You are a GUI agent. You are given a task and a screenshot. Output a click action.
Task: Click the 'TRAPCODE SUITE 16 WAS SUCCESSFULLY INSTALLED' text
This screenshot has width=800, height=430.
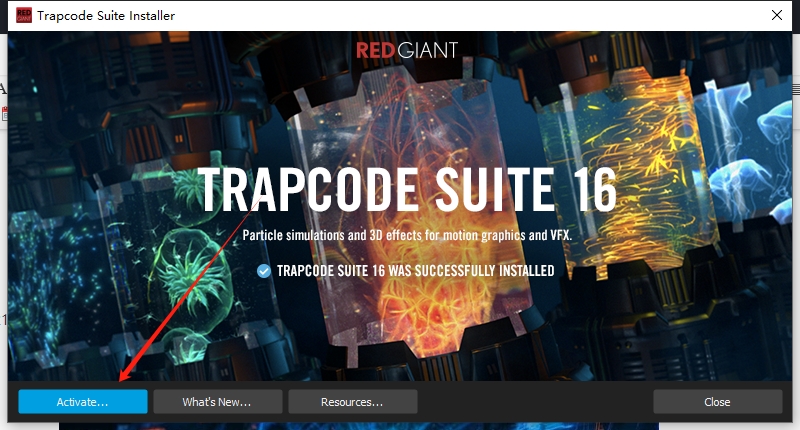click(415, 271)
